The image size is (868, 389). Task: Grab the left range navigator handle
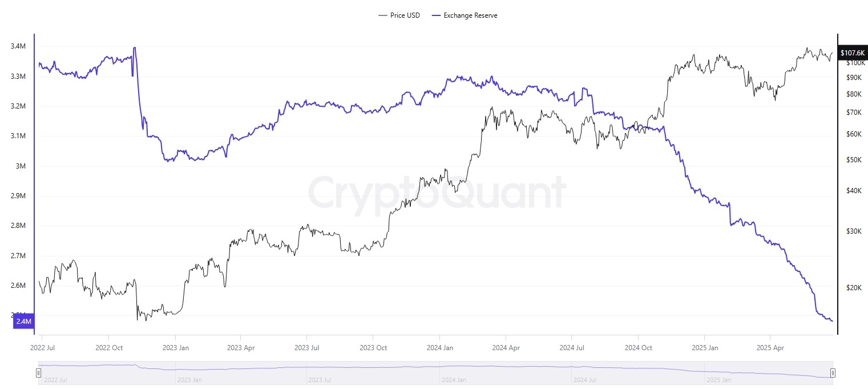(38, 373)
